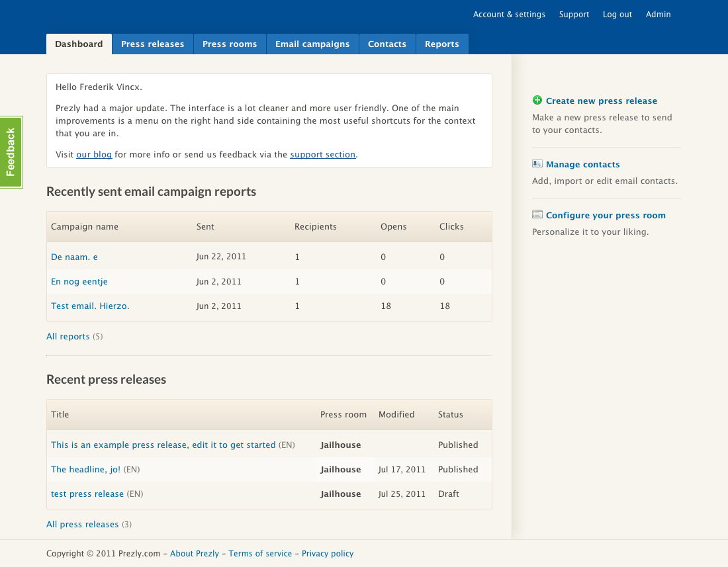Click Log out
The image size is (728, 567).
pos(617,15)
